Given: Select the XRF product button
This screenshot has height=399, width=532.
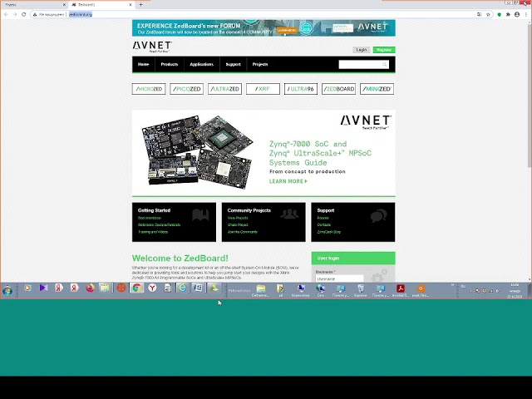Looking at the screenshot, I should [263, 89].
